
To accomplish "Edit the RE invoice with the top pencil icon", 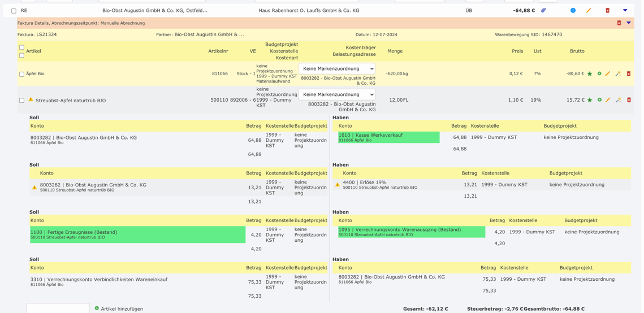I will 589,10.
